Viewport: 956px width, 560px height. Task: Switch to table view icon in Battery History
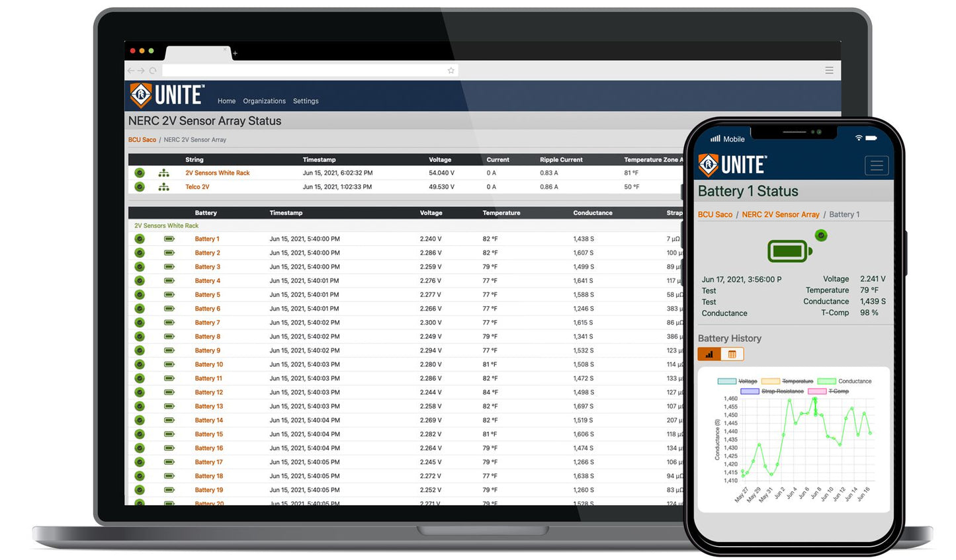point(732,354)
